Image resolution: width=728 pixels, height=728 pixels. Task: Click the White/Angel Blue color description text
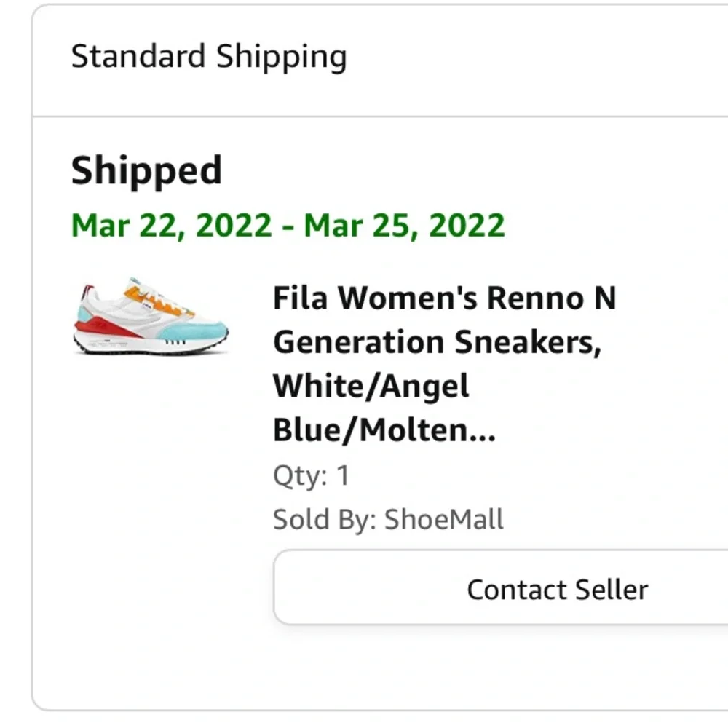pyautogui.click(x=371, y=386)
